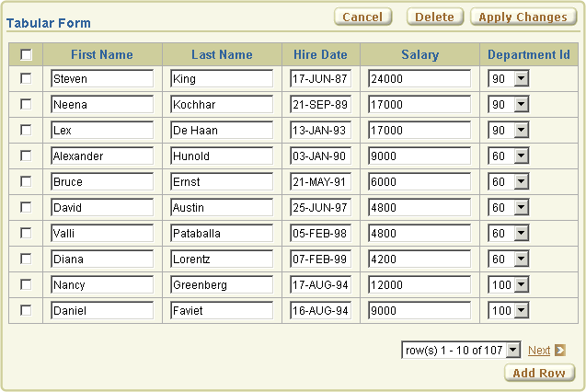Click the Hire Date field 21-MAY-91
The image size is (586, 392).
(321, 181)
